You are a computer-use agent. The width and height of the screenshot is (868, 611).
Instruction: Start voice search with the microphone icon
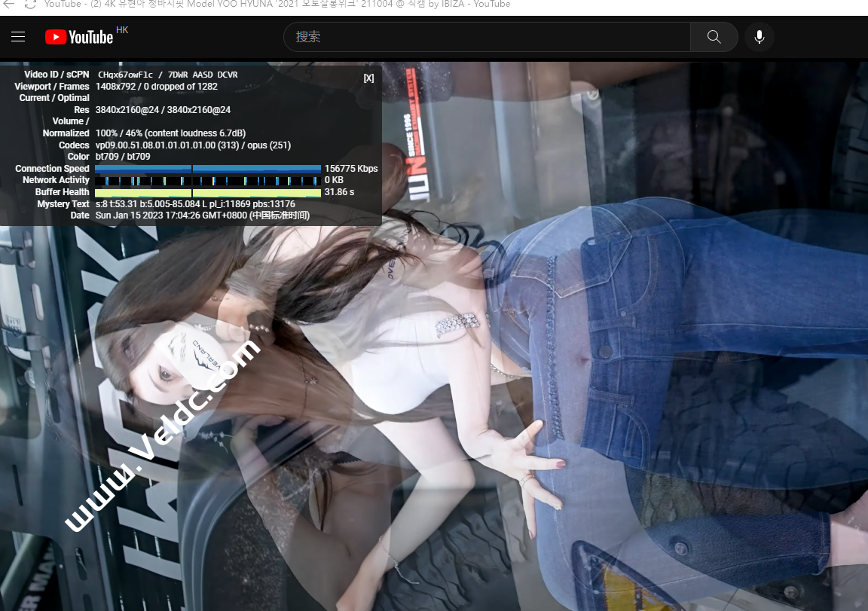coord(759,37)
